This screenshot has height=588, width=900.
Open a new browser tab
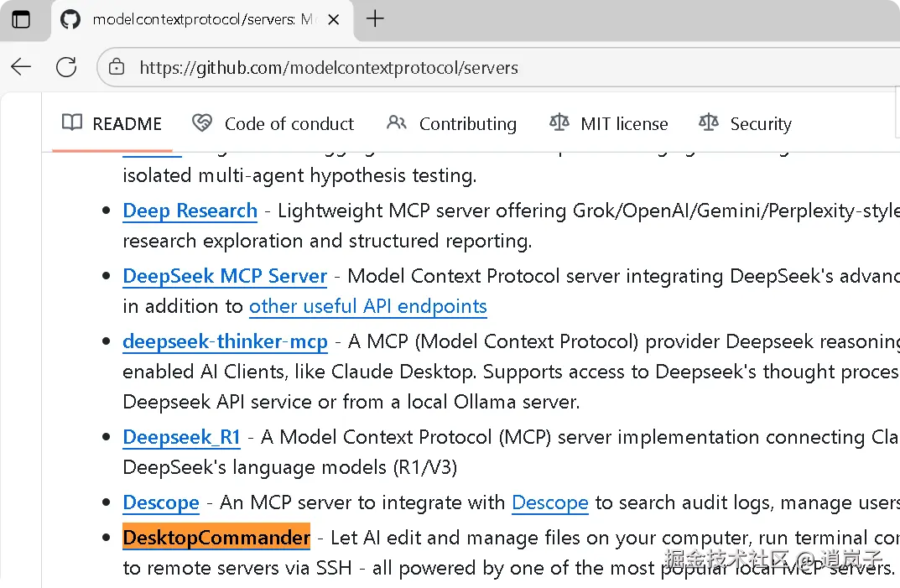(375, 19)
